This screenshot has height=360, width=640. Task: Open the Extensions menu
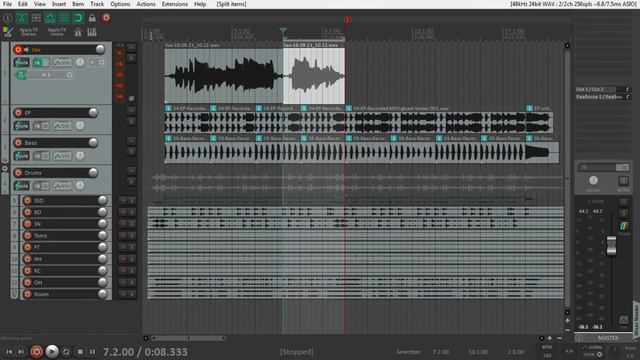[x=175, y=4]
